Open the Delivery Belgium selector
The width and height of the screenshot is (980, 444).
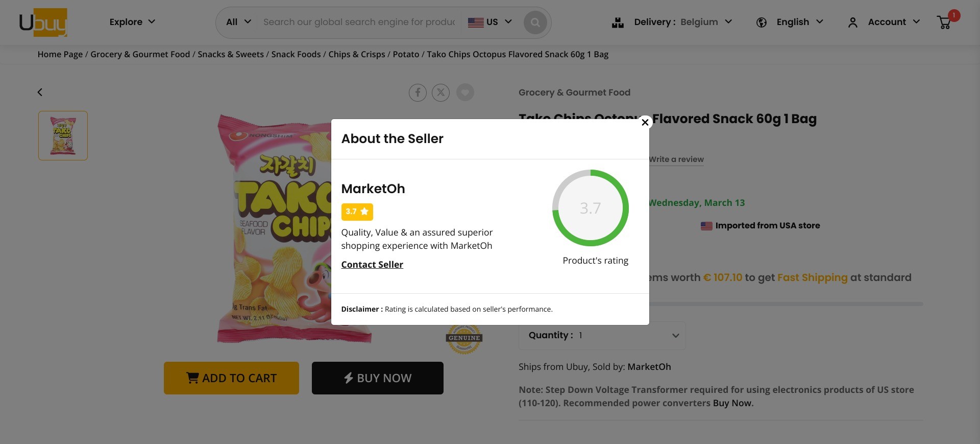tap(672, 22)
